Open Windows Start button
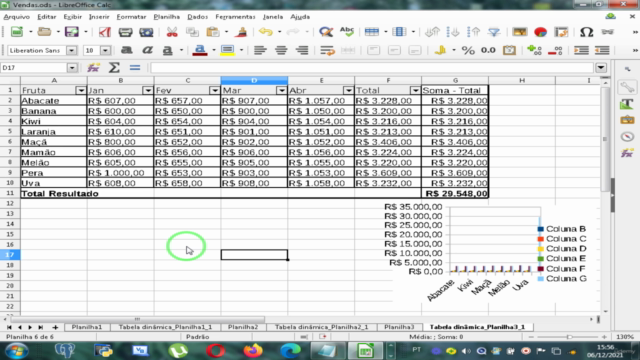 [16, 351]
